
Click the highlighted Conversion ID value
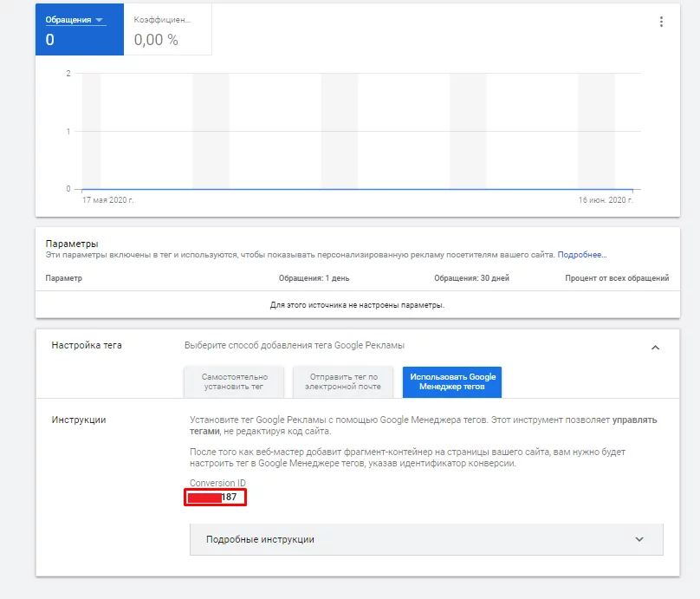click(x=215, y=498)
